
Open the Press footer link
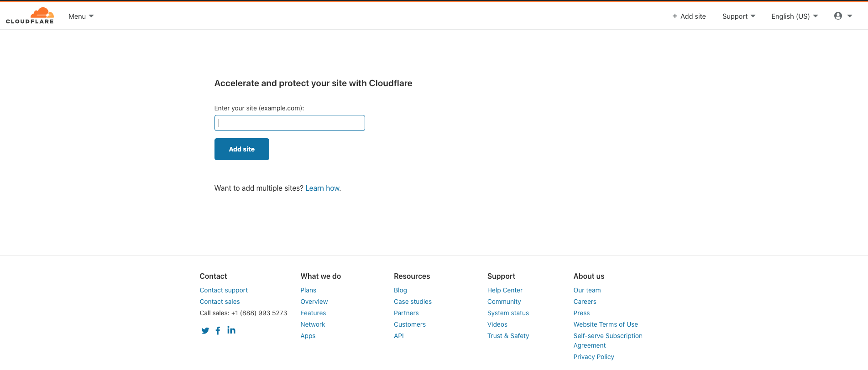[581, 313]
